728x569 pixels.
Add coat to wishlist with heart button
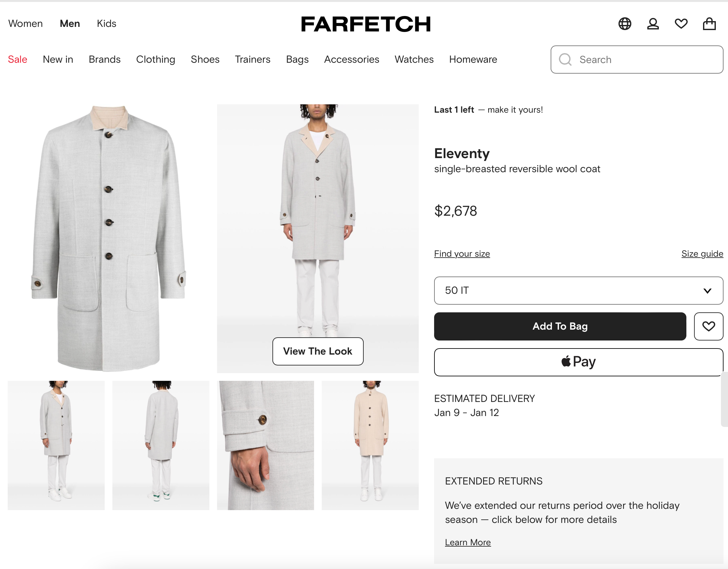[x=709, y=326]
